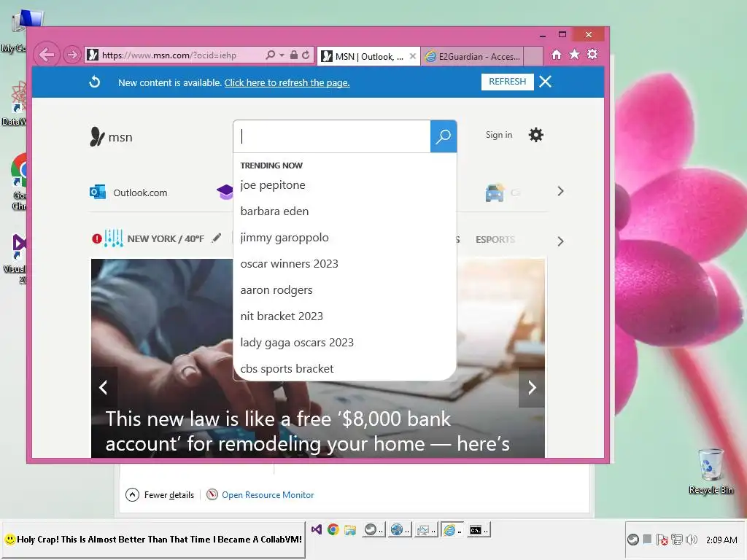The image size is (747, 560).
Task: Open File Explorer from taskbar
Action: click(350, 529)
